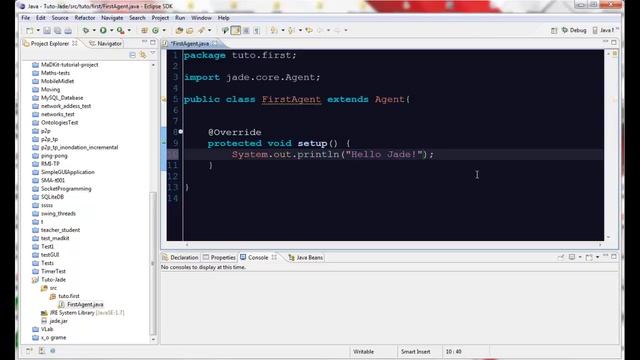Toggle Mark Occurrences in the toolbar
This screenshot has width=640, height=360.
coord(225,30)
